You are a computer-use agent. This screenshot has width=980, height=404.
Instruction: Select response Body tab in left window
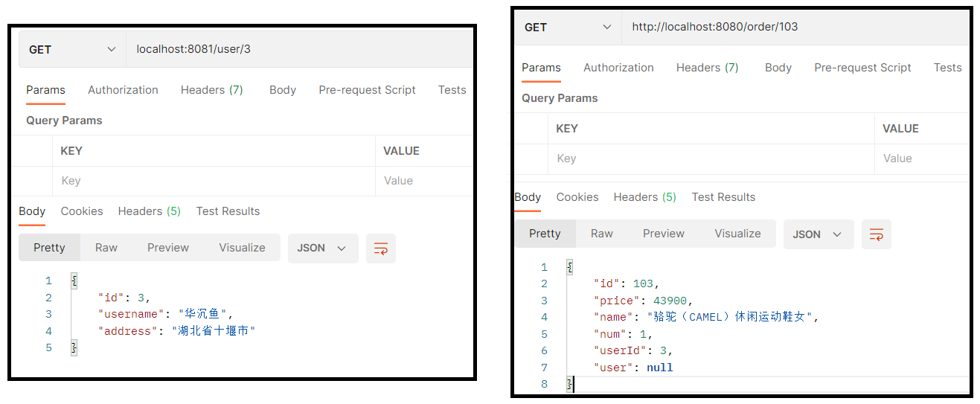pyautogui.click(x=32, y=211)
